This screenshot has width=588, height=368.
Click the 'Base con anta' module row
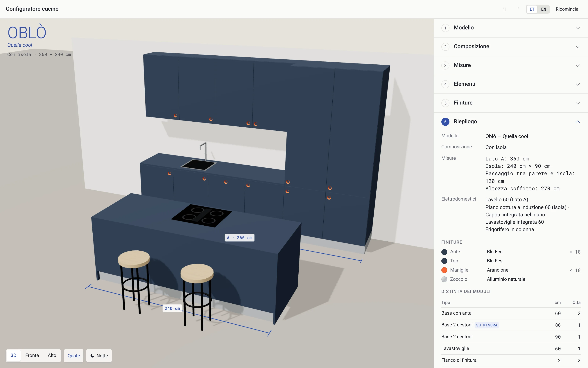pyautogui.click(x=511, y=313)
